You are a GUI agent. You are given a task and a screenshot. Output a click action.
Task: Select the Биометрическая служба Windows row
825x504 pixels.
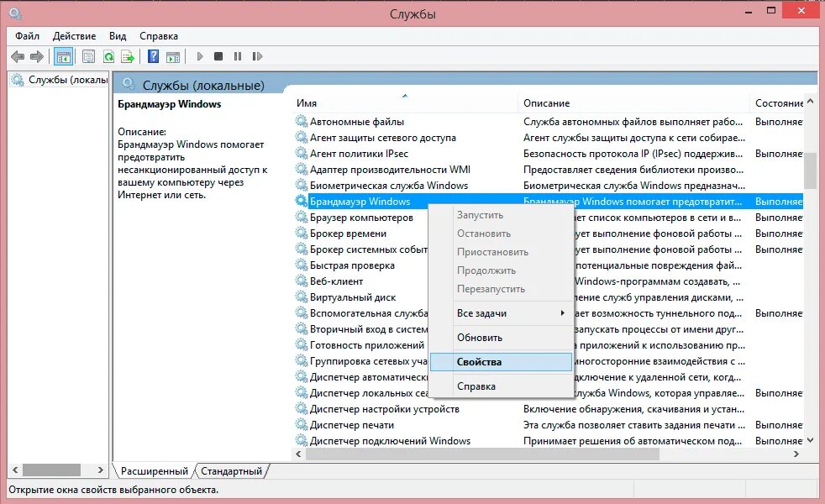(x=548, y=186)
